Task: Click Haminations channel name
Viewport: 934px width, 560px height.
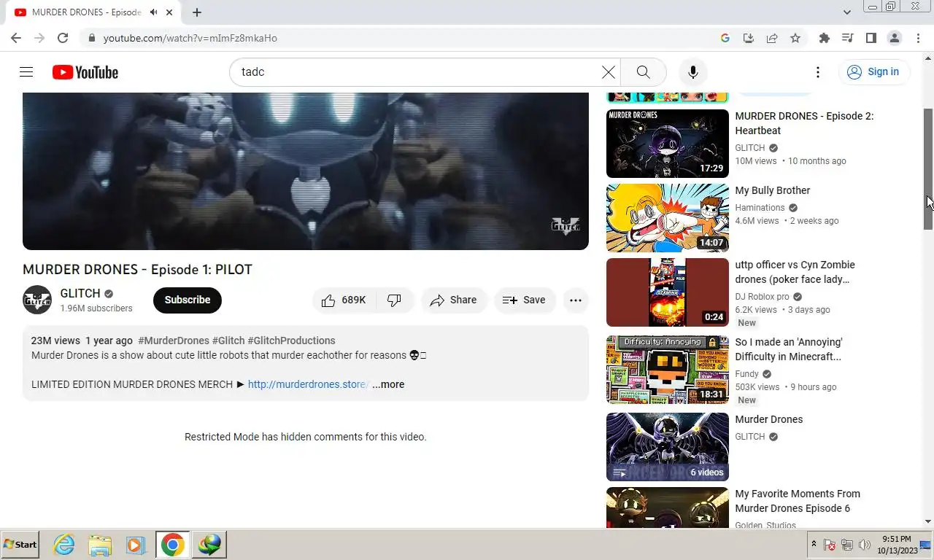Action: [760, 208]
